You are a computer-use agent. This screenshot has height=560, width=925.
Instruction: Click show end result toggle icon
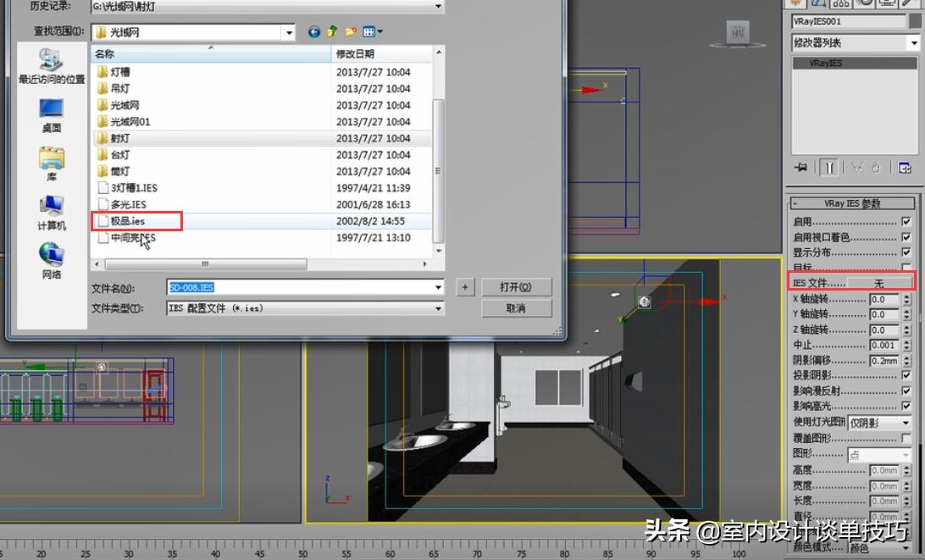coord(828,168)
